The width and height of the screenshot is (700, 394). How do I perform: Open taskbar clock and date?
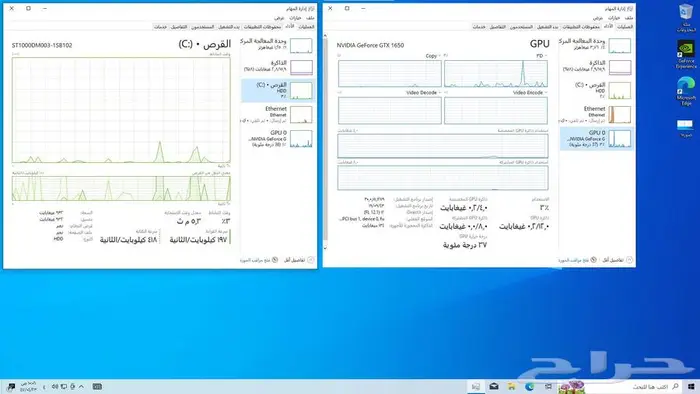pos(28,386)
